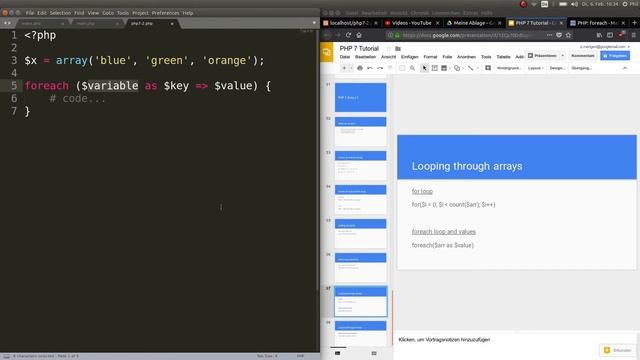Screen dimensions: 640x360
Task: Collapse the Slides toolbar with chevron
Action: click(625, 68)
